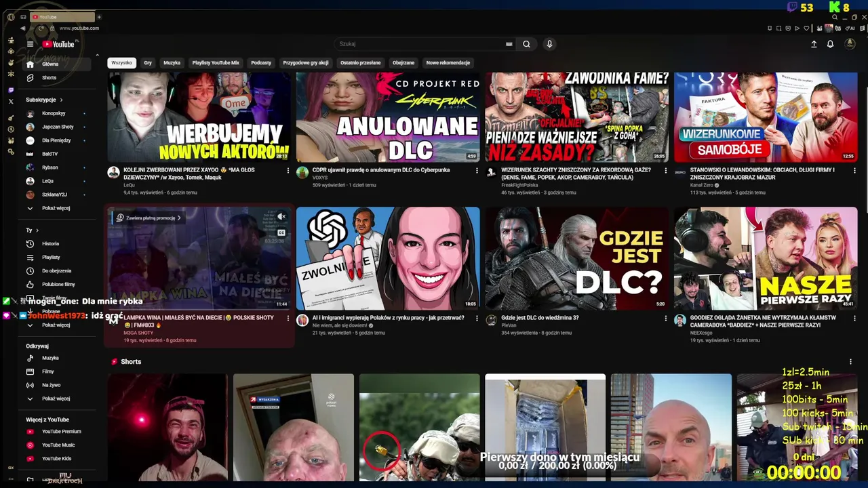Open the Muzyka explore entry

pos(56,358)
